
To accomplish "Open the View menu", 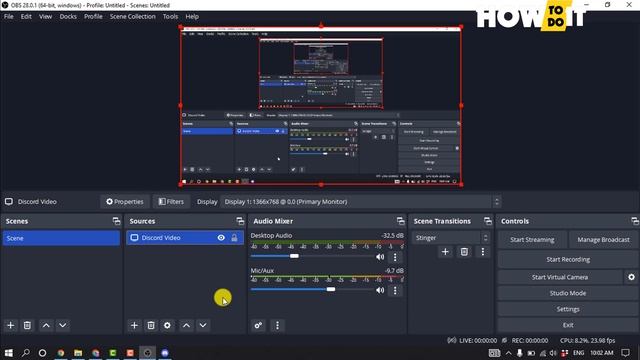I will [x=45, y=17].
